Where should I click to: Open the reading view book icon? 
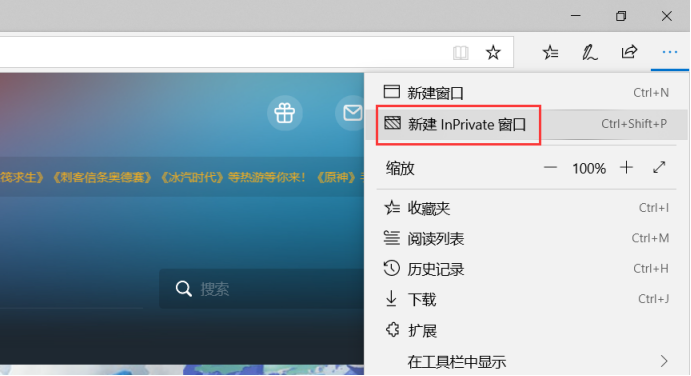click(461, 53)
